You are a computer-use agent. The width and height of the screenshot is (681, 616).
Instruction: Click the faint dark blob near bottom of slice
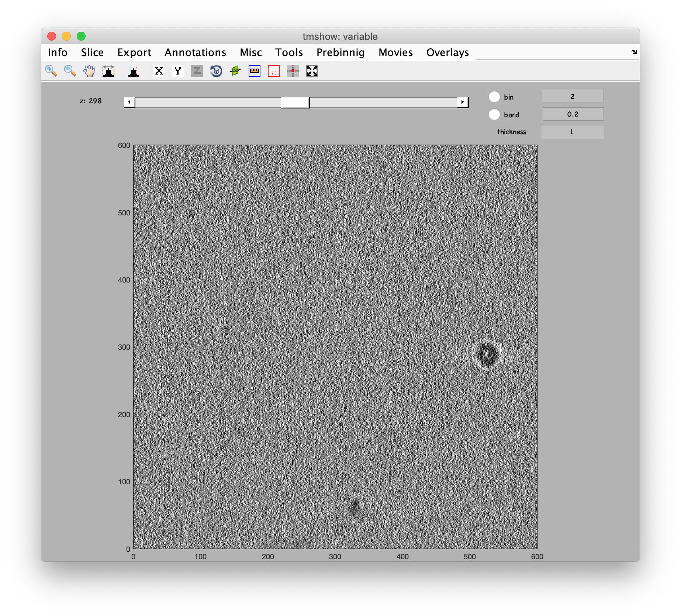click(355, 508)
